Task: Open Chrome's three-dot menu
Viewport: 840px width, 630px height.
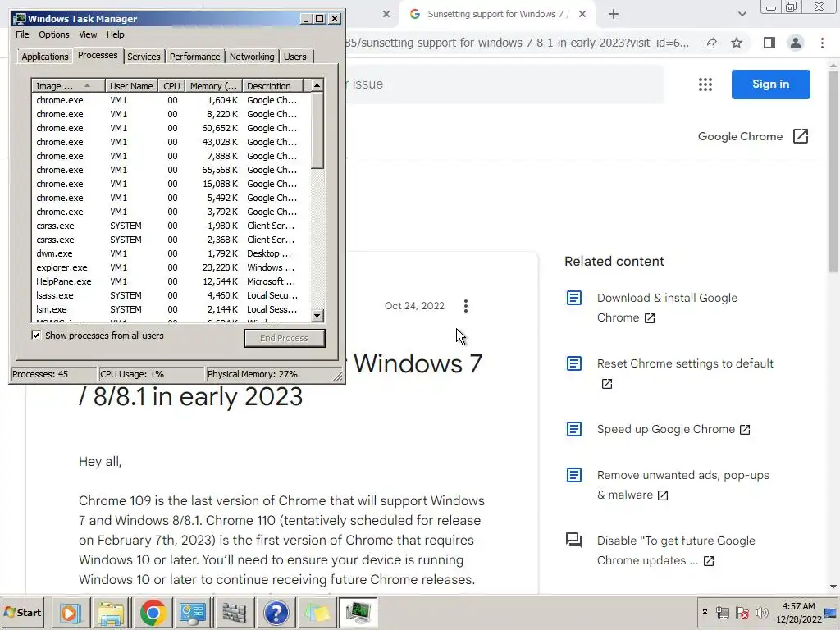Action: [x=822, y=43]
